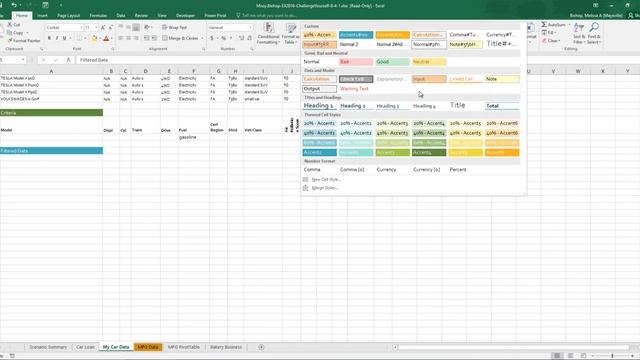This screenshot has height=360, width=640.
Task: Click the Decrease Font Size icon
Action: tap(110, 27)
